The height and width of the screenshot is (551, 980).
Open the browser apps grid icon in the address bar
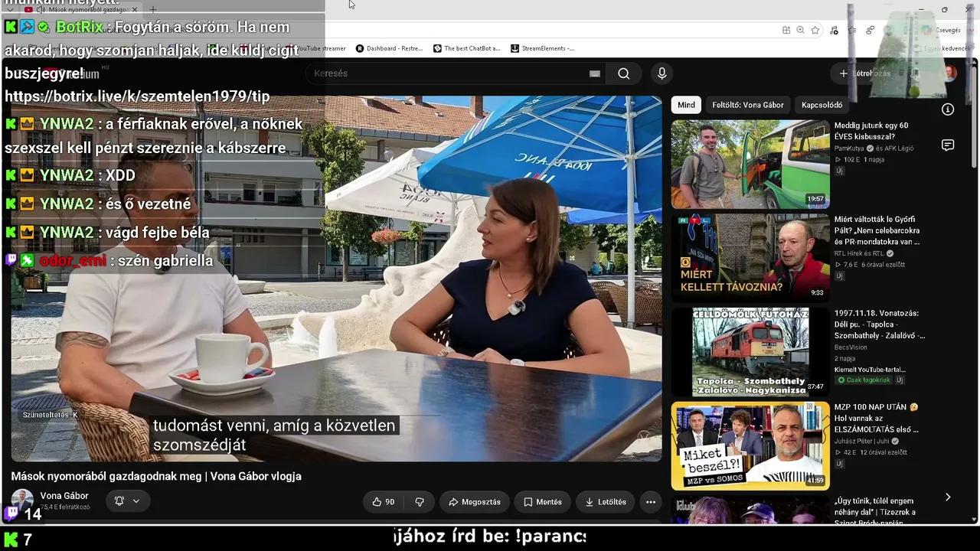(x=786, y=30)
